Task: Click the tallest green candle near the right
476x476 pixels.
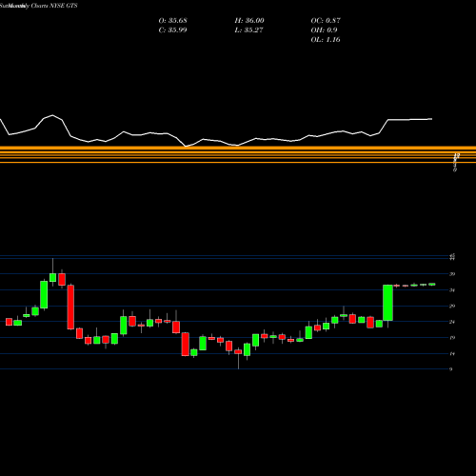Action: (387, 303)
